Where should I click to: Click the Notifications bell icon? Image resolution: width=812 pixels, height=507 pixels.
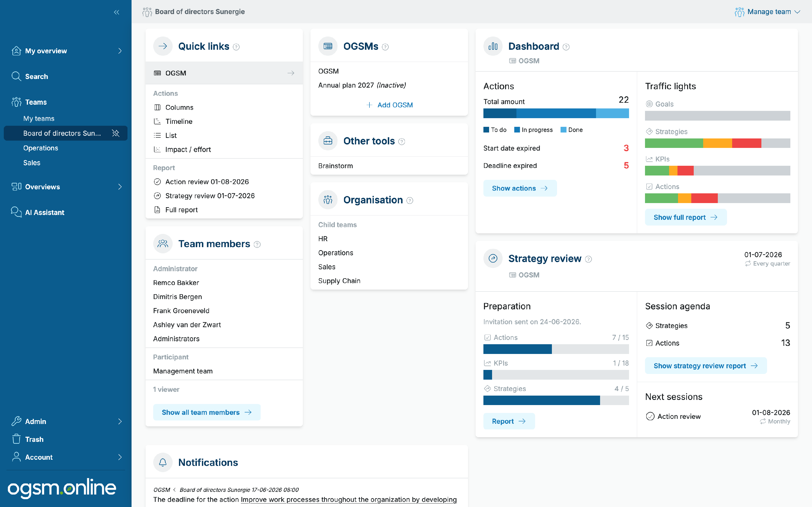(163, 462)
